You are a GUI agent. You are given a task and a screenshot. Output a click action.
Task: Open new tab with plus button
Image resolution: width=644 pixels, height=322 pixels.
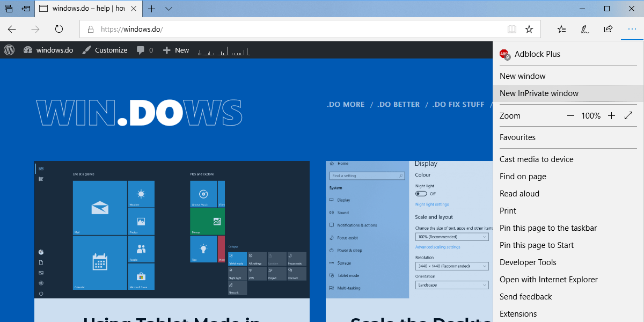pyautogui.click(x=152, y=9)
